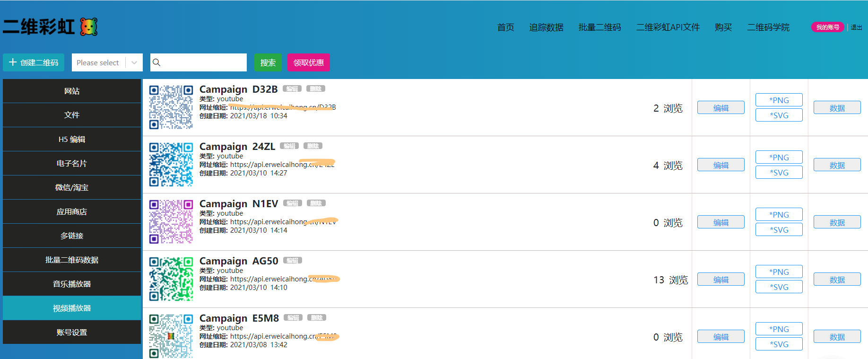
Task: Download *SVG for Campaign 24ZL
Action: click(779, 173)
